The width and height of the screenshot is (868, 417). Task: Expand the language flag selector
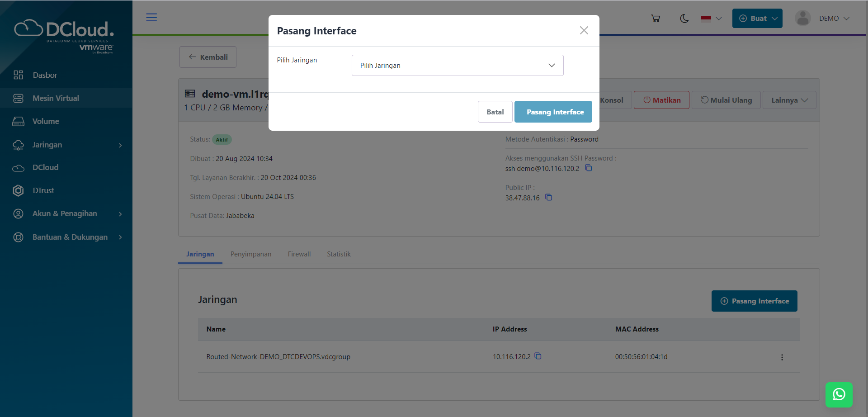pos(711,19)
